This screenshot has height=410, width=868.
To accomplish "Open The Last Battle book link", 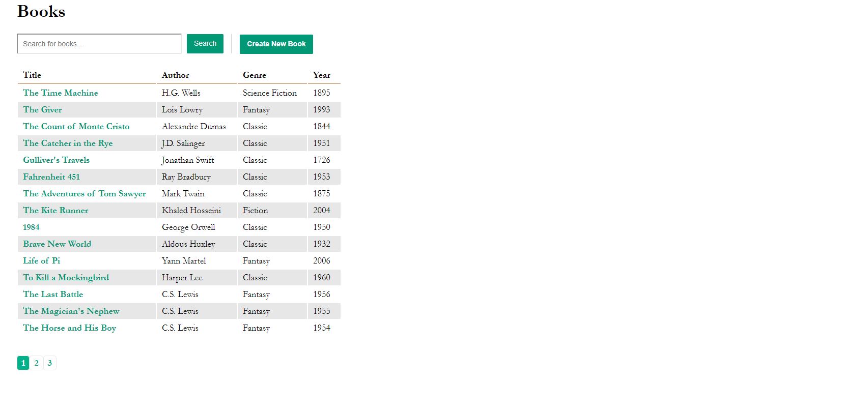I will click(x=53, y=294).
